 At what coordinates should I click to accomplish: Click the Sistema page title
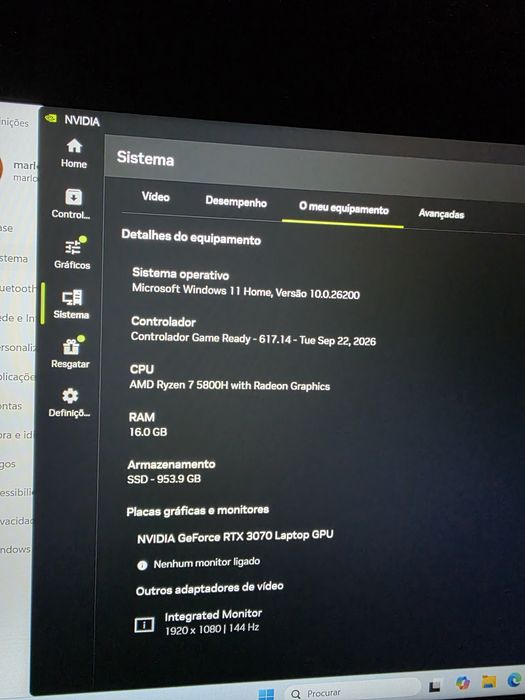(x=145, y=158)
